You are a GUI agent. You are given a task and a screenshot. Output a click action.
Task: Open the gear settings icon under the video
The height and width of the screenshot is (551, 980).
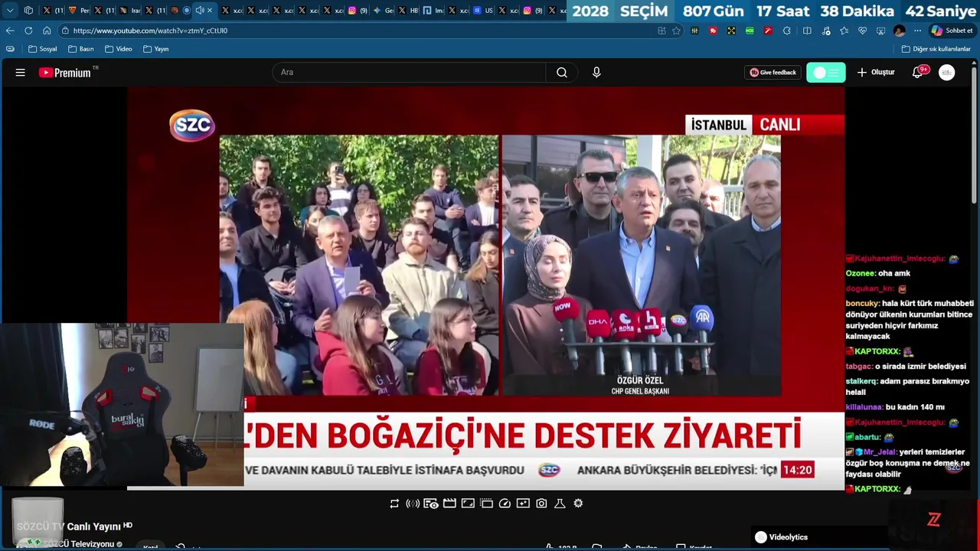click(x=578, y=504)
